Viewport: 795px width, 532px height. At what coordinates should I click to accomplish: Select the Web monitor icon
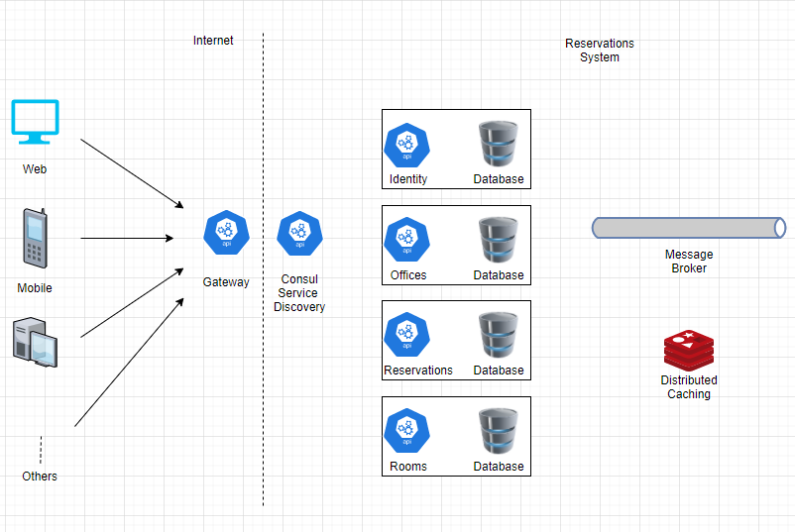[x=35, y=122]
